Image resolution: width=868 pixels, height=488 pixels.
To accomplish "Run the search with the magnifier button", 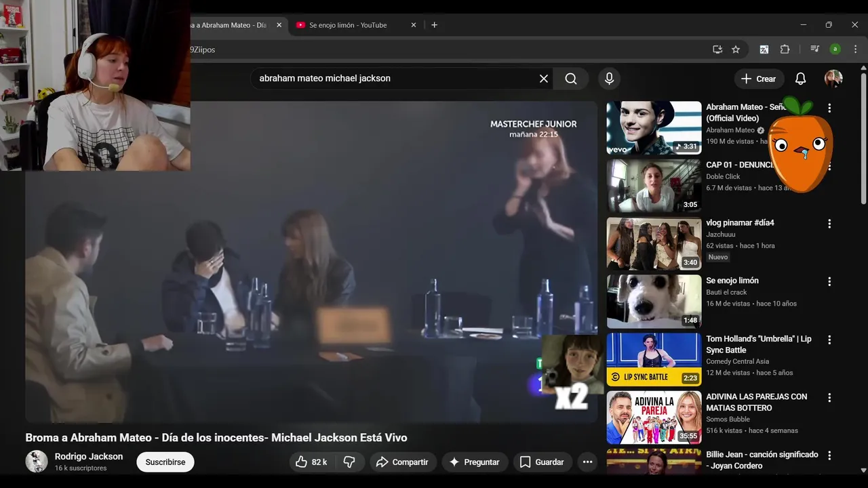I will 571,79.
